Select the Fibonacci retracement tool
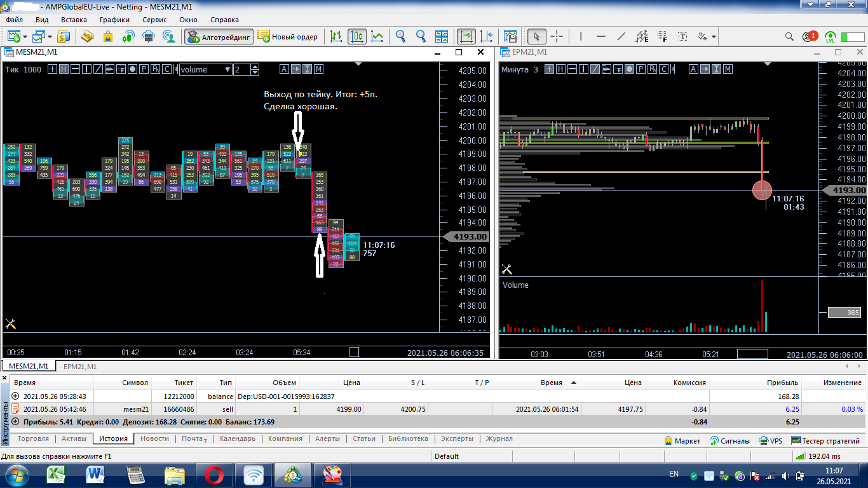Image resolution: width=868 pixels, height=488 pixels. (x=662, y=36)
